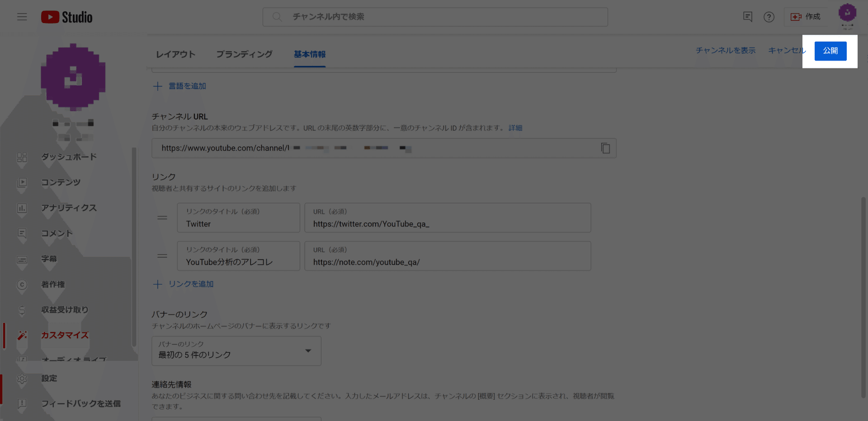Screen dimensions: 868x421
Task: Select 収益受け取り menu label
Action: (x=65, y=310)
